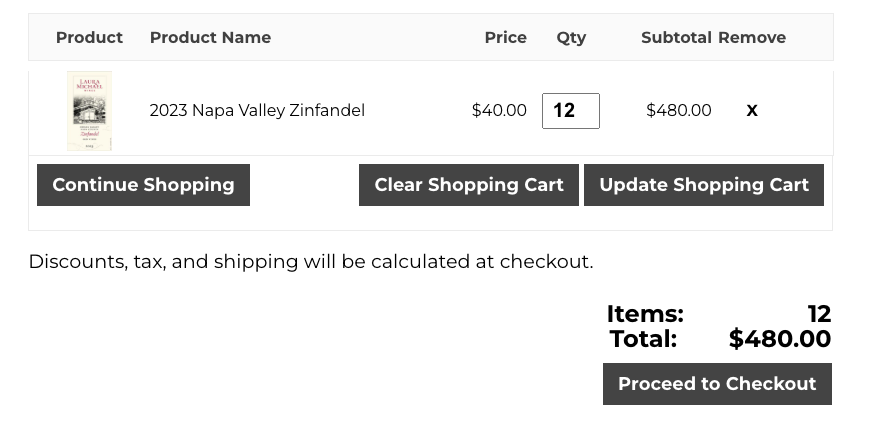
Task: Update the shopping cart
Action: click(x=704, y=185)
